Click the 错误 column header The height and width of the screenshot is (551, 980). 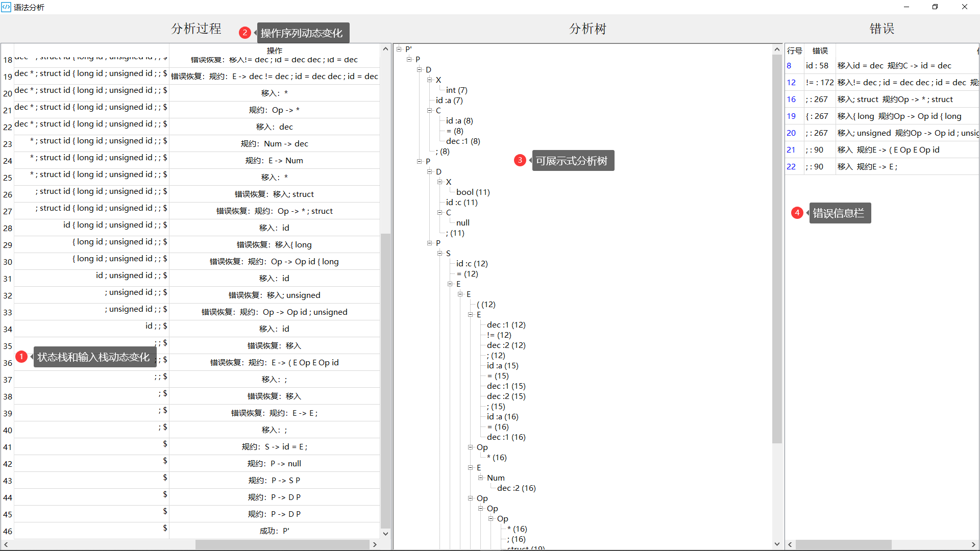point(820,51)
